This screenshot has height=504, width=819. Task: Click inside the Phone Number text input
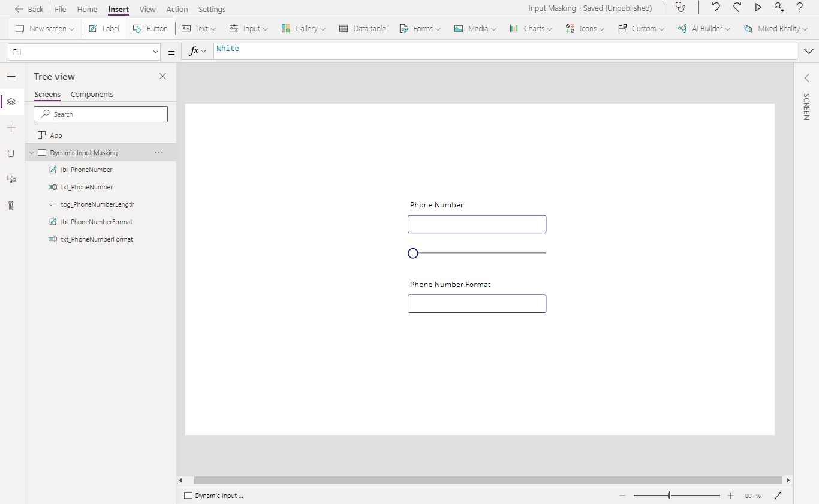tap(477, 224)
